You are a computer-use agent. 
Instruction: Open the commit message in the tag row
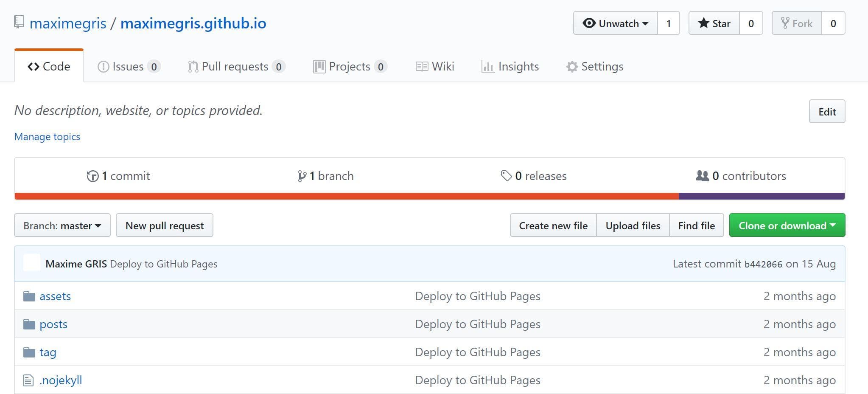tap(478, 352)
